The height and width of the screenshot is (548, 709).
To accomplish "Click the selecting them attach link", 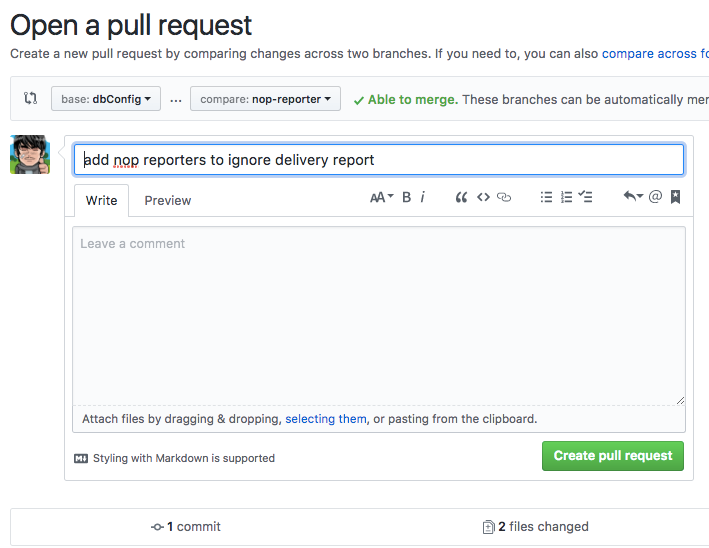I will coord(326,419).
